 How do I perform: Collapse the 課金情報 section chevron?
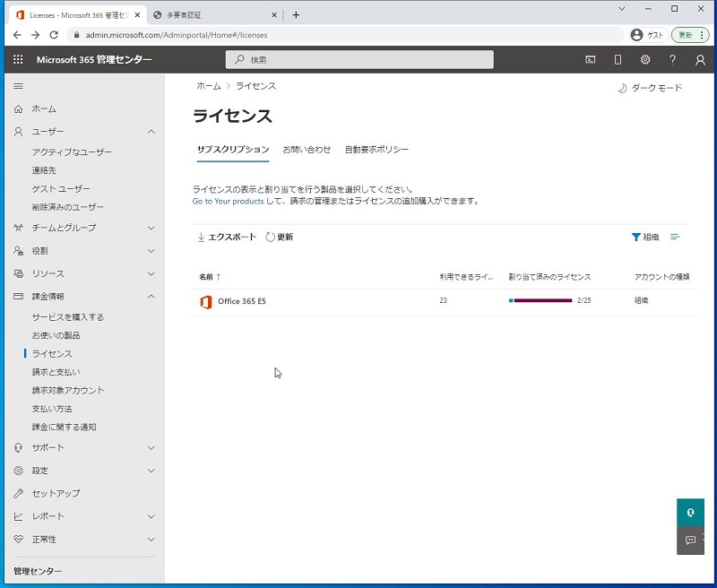[x=151, y=297]
